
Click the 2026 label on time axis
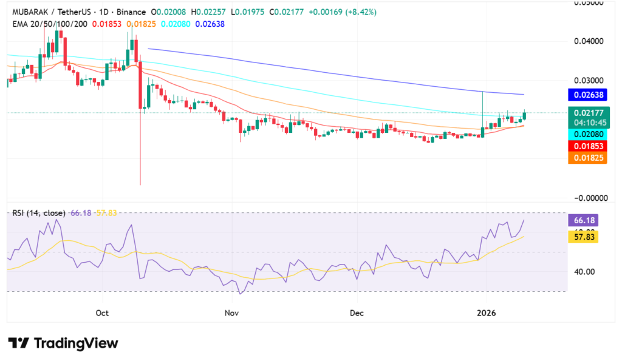point(487,313)
